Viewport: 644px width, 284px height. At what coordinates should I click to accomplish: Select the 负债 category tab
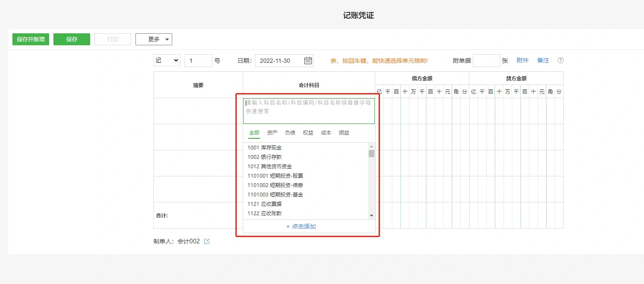pos(290,132)
